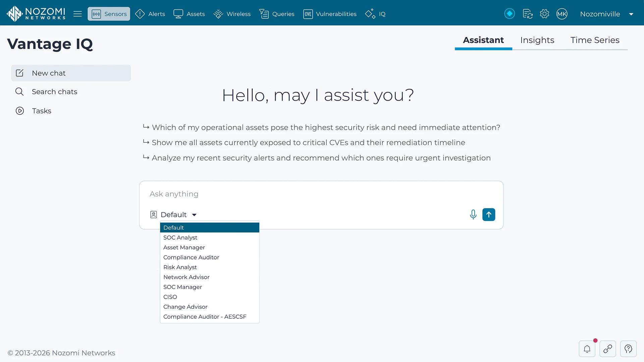Click the persona icon beside Default
The image size is (644, 362).
[154, 215]
